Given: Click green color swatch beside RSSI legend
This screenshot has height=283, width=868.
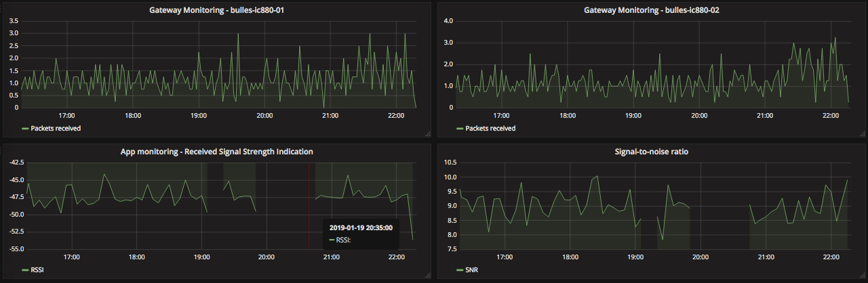Looking at the screenshot, I should point(25,270).
